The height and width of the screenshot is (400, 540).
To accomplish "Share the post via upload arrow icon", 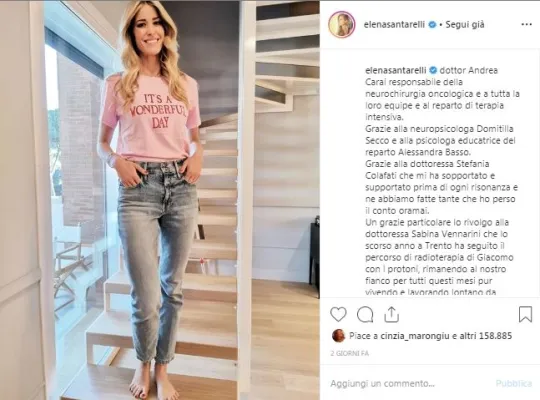I will click(392, 314).
